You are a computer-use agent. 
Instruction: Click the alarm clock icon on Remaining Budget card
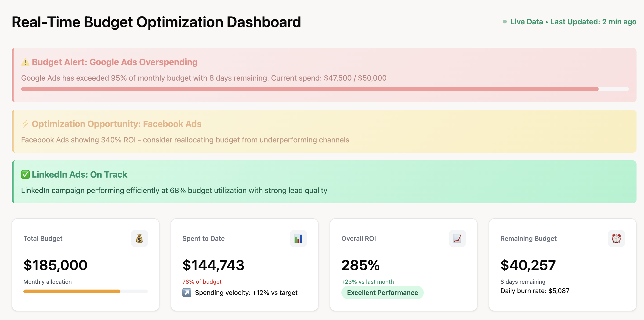[x=616, y=239]
